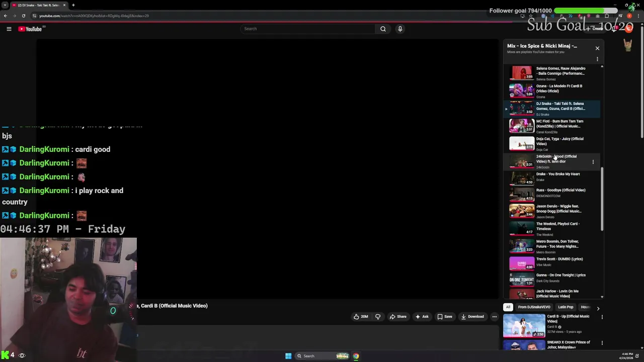This screenshot has width=644, height=362.
Task: Open the tab search dropdown arrow
Action: [5, 5]
